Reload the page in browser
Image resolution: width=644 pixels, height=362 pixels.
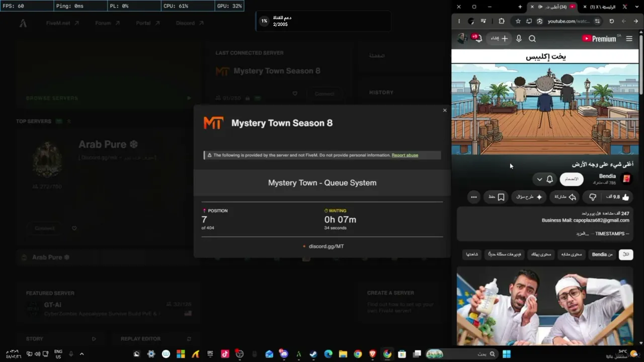pyautogui.click(x=611, y=21)
